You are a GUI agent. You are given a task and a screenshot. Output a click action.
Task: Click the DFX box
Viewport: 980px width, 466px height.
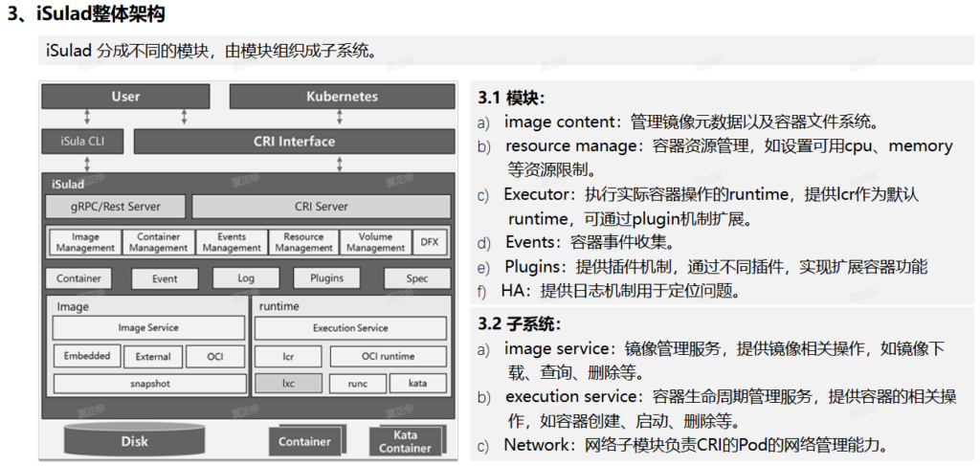point(428,242)
